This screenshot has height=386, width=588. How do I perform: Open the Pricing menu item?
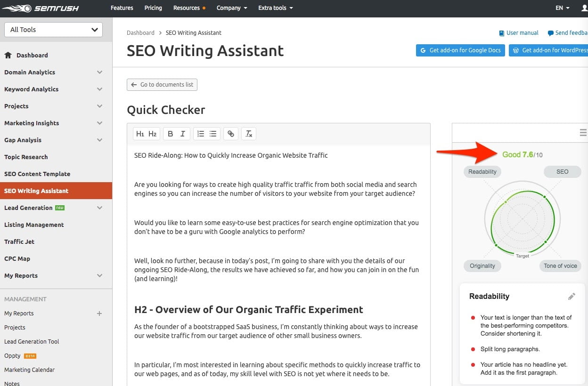[153, 8]
